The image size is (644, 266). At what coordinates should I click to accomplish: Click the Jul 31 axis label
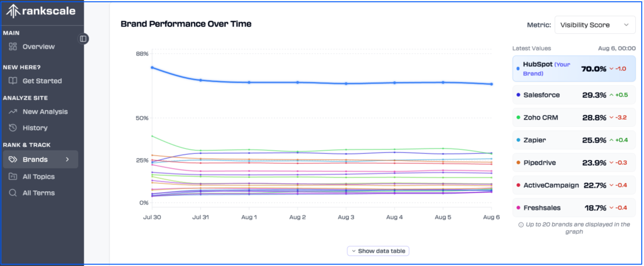pos(201,217)
